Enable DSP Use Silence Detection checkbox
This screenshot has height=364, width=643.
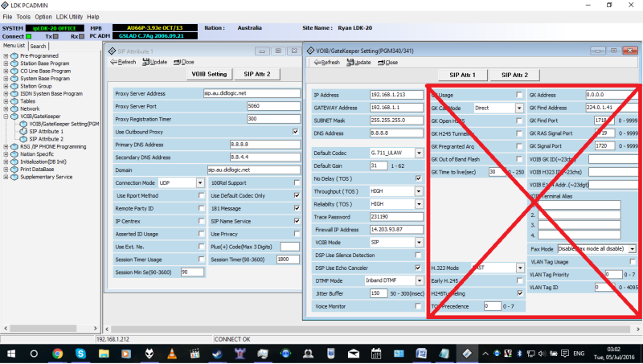418,255
